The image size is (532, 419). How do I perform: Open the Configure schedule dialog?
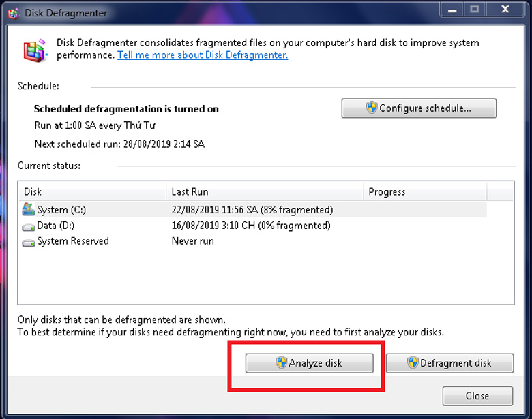[x=419, y=108]
